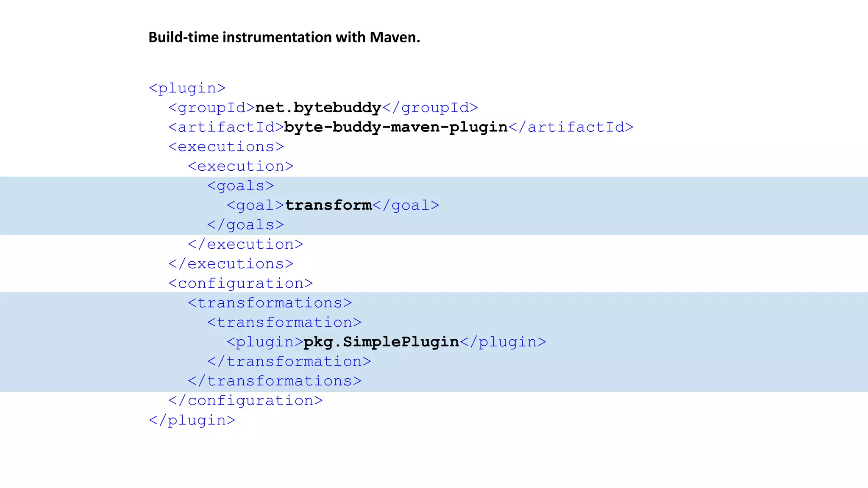This screenshot has height=488, width=868.
Task: Click the opening transformations tag
Action: (x=270, y=302)
